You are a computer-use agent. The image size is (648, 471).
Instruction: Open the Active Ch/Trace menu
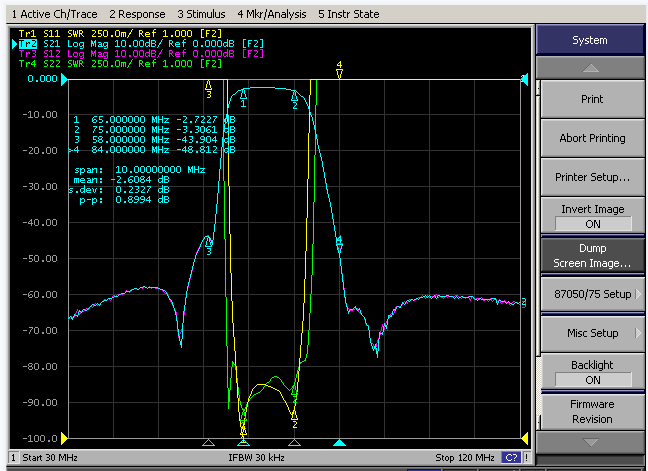(x=55, y=14)
